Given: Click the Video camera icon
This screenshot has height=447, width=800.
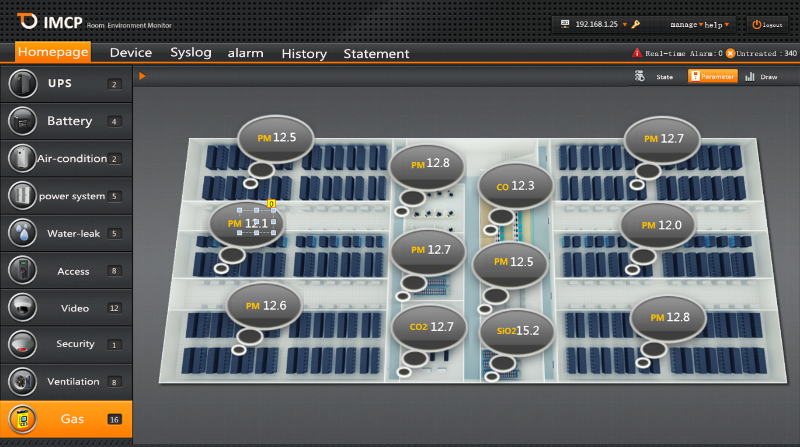Looking at the screenshot, I should [22, 307].
